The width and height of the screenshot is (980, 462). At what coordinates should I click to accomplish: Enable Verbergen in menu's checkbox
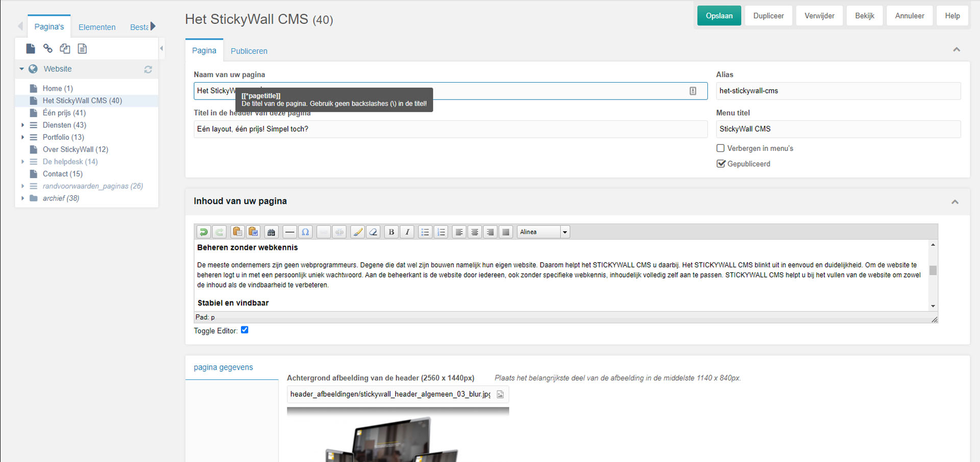[x=721, y=148]
